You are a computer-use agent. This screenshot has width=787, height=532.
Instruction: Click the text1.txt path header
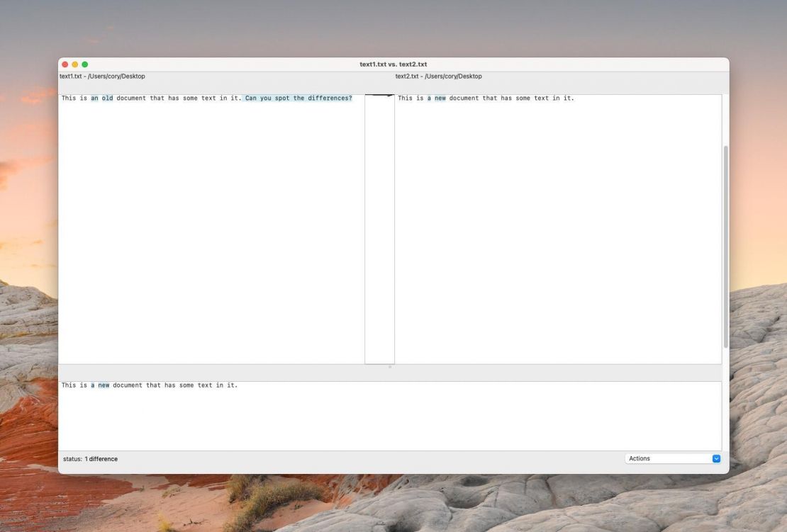pos(103,76)
